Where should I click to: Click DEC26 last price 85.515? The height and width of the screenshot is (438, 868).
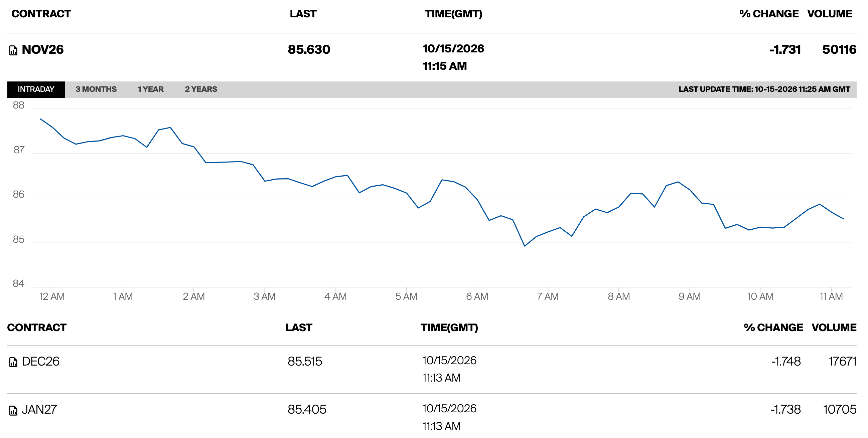point(305,361)
